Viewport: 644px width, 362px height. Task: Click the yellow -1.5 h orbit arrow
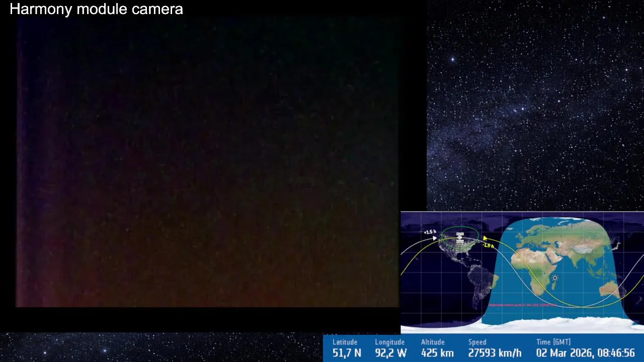pos(486,238)
